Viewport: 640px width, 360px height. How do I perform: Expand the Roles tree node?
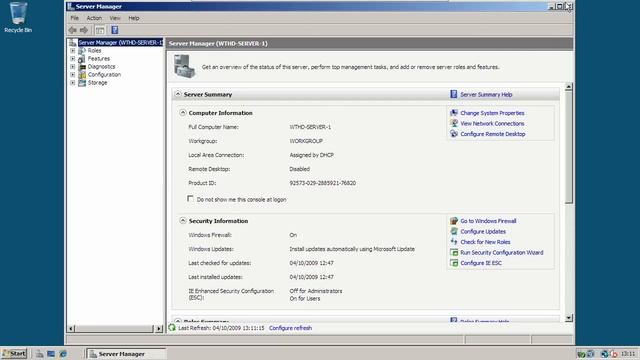73,51
